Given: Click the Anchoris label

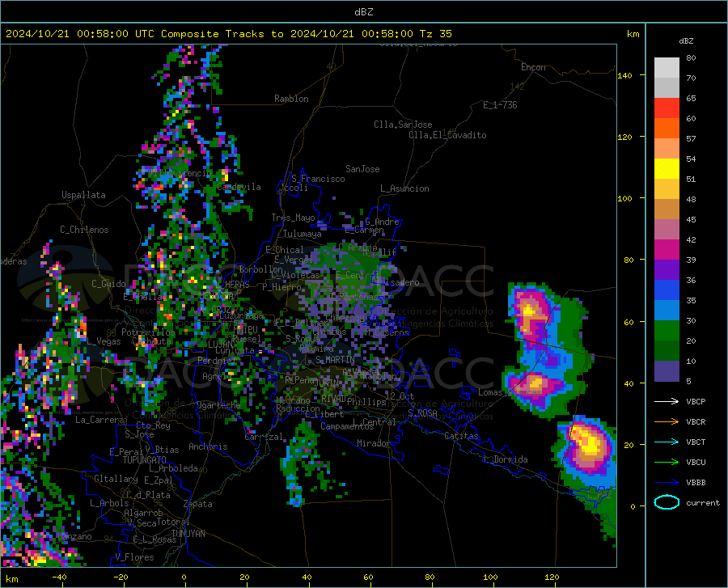Looking at the screenshot, I should [208, 446].
